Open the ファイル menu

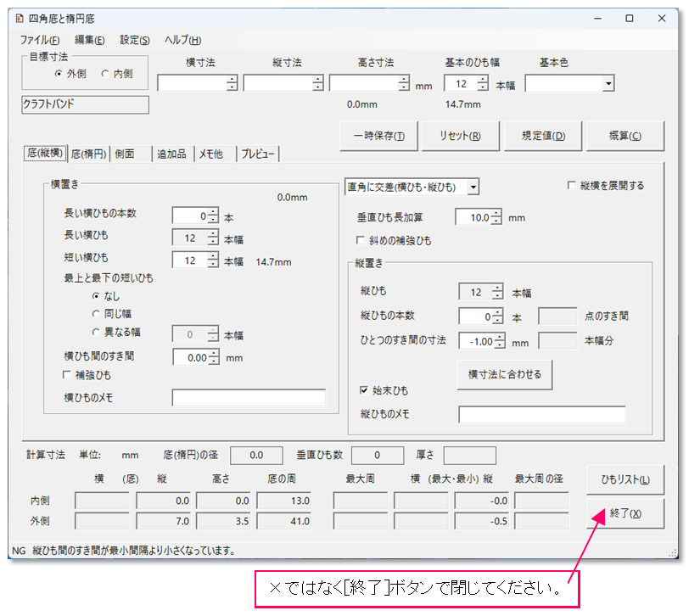40,40
